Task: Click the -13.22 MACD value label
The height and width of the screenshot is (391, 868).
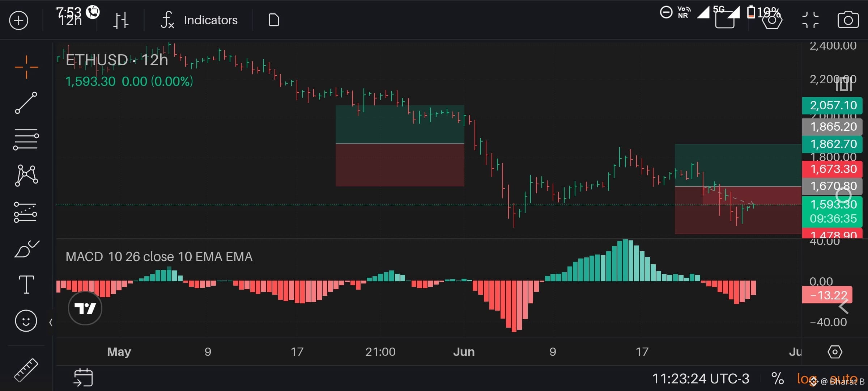Action: click(x=827, y=295)
